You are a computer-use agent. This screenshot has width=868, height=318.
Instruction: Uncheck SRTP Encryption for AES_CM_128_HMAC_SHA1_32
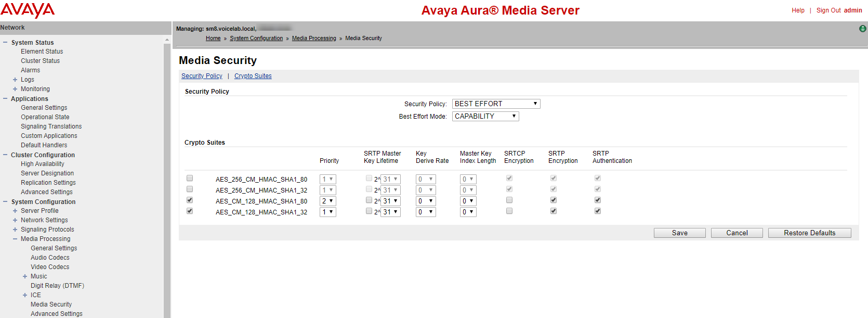pyautogui.click(x=554, y=211)
